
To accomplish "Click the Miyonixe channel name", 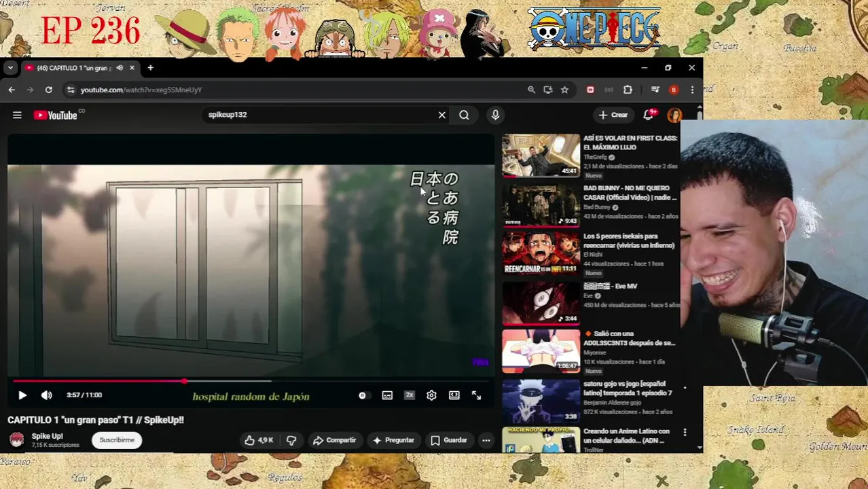I will pyautogui.click(x=596, y=352).
